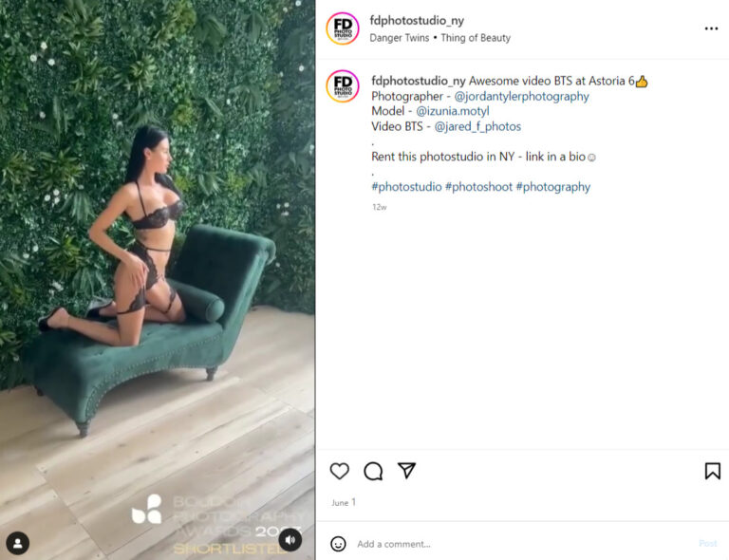The height and width of the screenshot is (560, 729).
Task: Toggle video sound with speaker icon
Action: (290, 540)
